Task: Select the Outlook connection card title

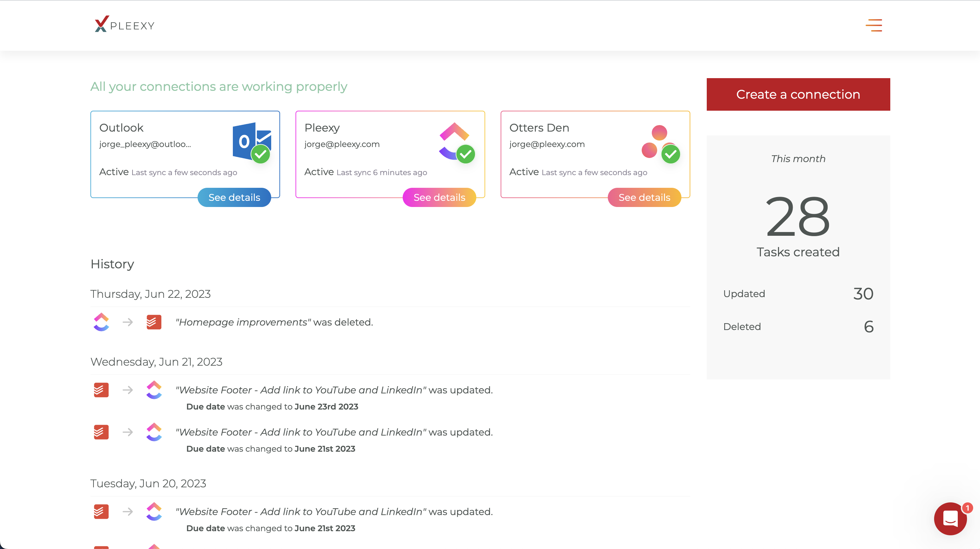Action: tap(121, 127)
